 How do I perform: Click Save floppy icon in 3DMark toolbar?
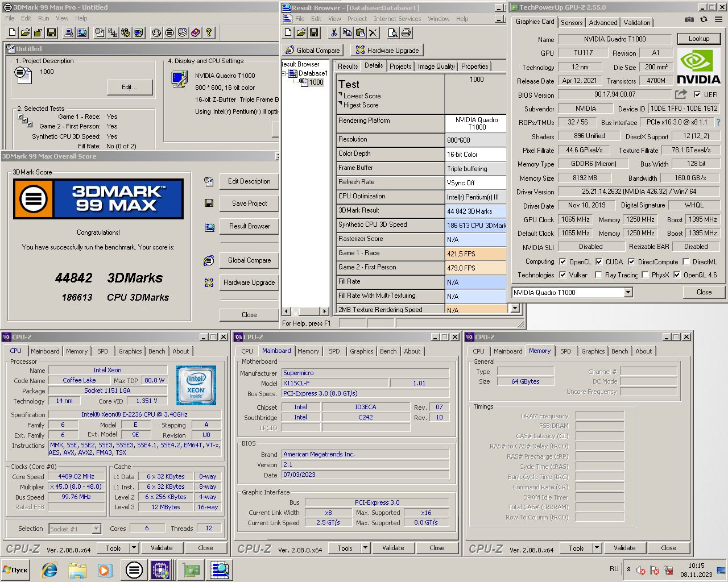pos(51,33)
